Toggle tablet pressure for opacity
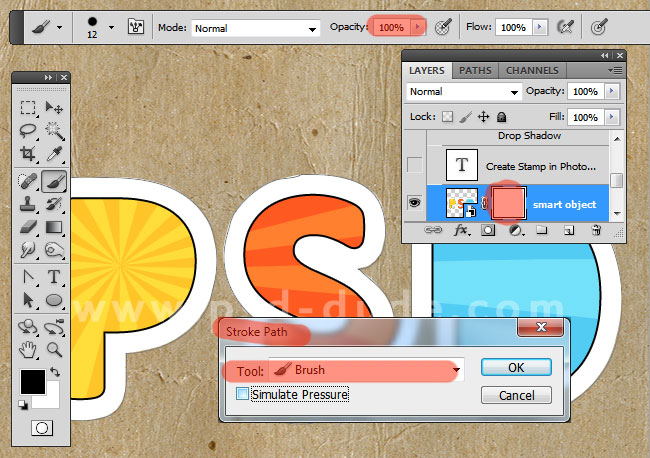650x458 pixels. (x=443, y=27)
